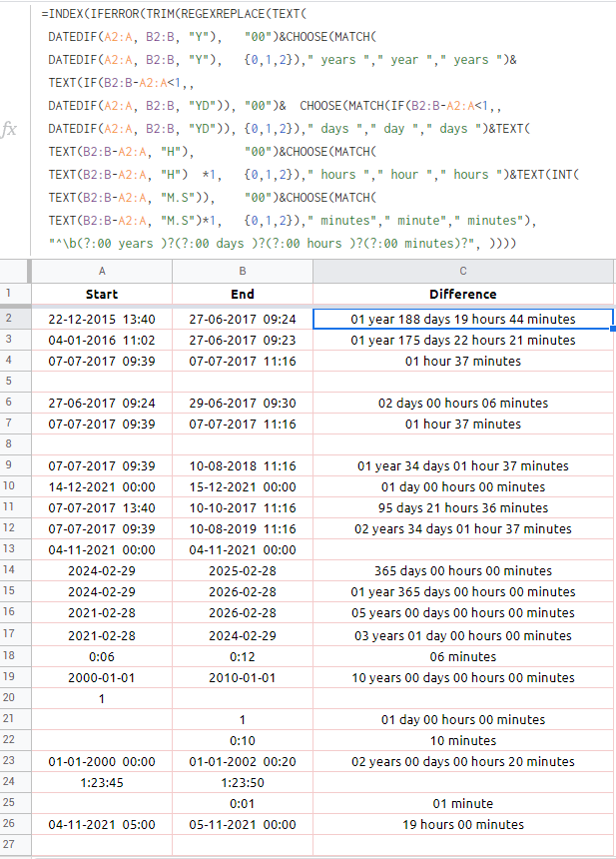The height and width of the screenshot is (859, 616).
Task: Select column A header
Action: [x=102, y=271]
